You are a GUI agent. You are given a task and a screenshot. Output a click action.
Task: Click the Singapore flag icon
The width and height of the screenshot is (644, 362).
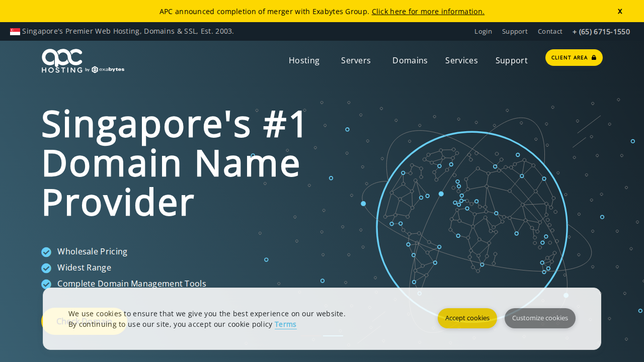click(15, 32)
